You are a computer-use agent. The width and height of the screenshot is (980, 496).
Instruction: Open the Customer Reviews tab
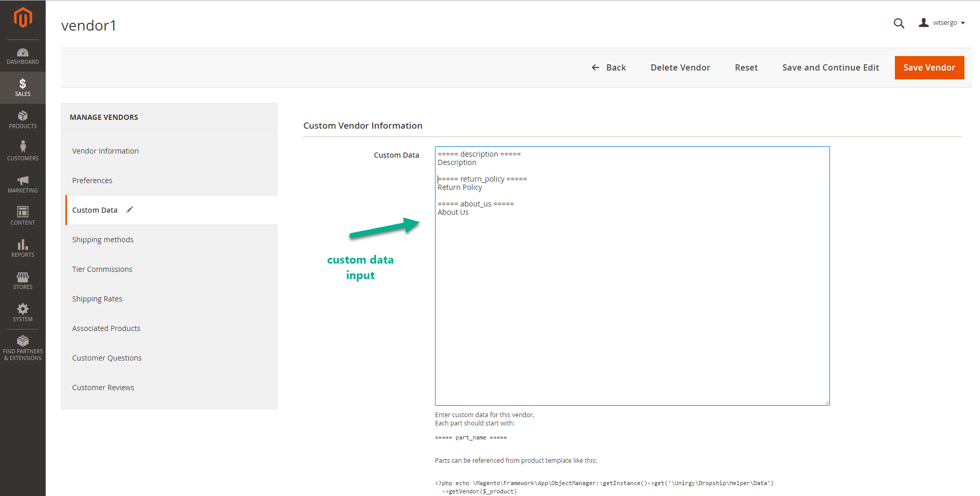[169, 388]
